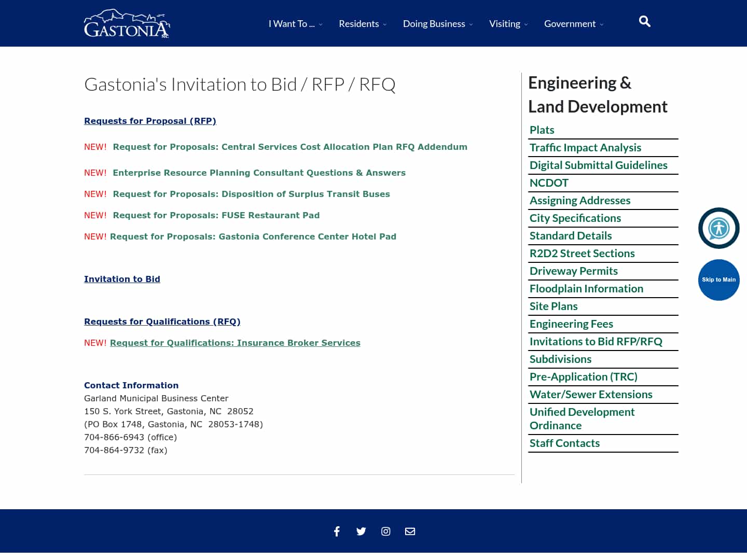747x560 pixels.
Task: Open the search magnifier icon
Action: (644, 21)
